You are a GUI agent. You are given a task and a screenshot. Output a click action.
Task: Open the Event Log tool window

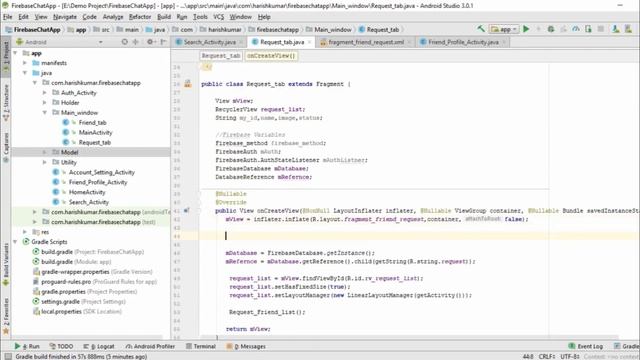point(586,346)
